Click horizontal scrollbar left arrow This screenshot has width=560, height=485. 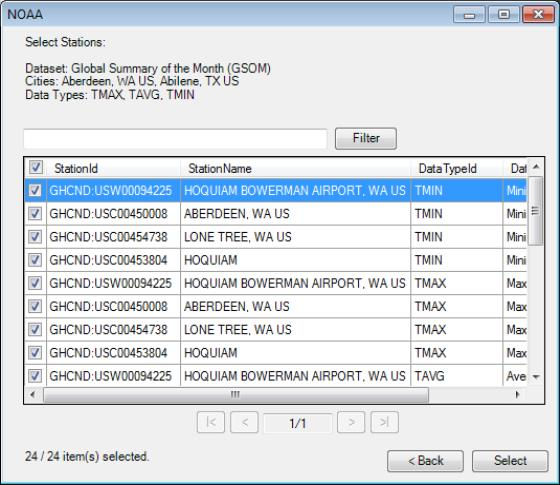click(32, 395)
